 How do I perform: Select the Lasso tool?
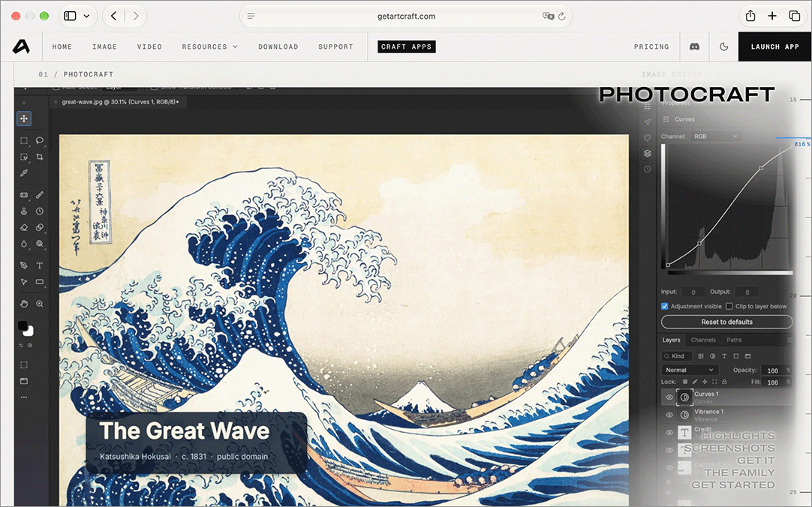pyautogui.click(x=39, y=141)
